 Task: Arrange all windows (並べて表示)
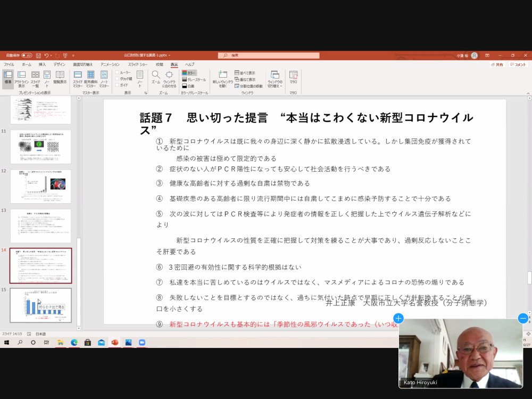pyautogui.click(x=245, y=73)
